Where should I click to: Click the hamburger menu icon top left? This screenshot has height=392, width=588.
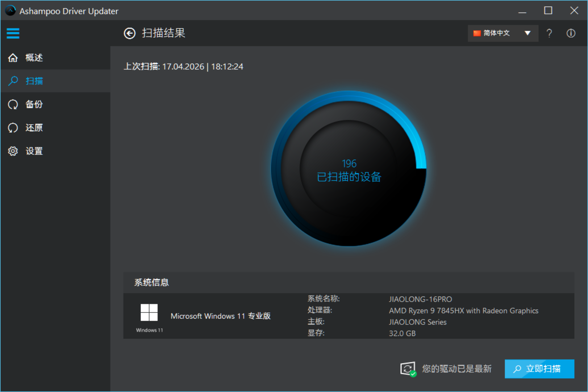click(x=13, y=33)
